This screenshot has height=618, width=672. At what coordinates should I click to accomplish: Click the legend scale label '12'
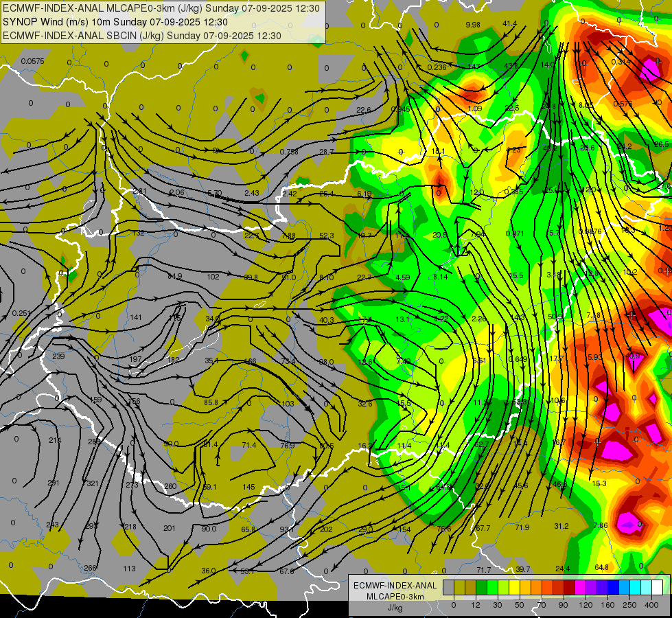click(x=476, y=605)
